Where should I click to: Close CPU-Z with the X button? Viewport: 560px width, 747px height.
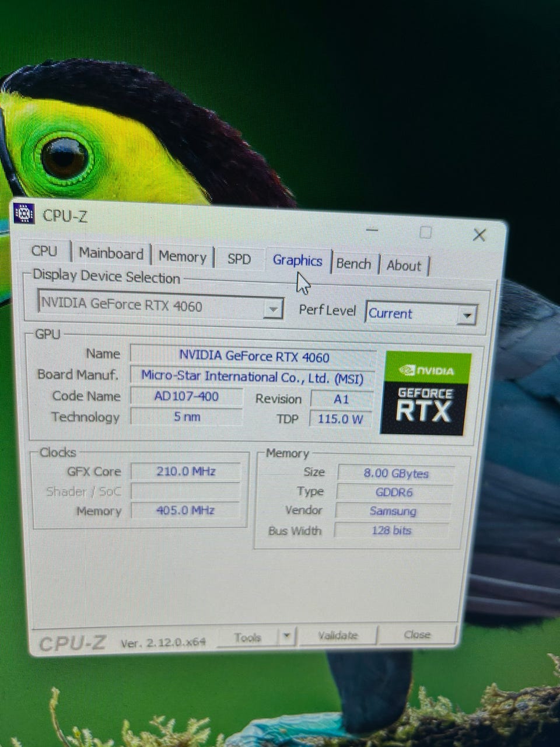point(480,235)
